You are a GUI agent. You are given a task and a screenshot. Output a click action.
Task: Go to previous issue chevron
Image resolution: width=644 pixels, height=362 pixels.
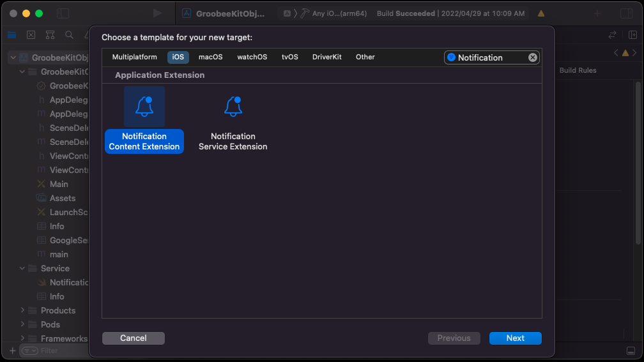tap(616, 53)
